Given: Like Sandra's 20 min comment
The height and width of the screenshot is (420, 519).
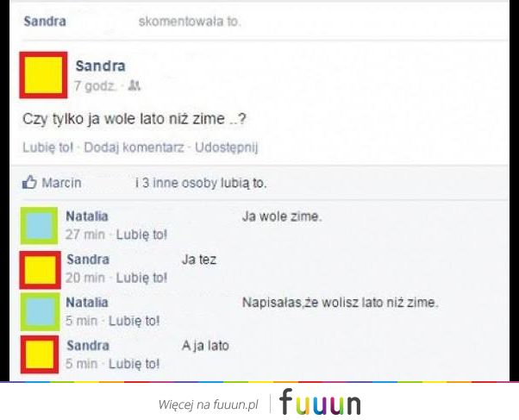Looking at the screenshot, I should coord(141,278).
